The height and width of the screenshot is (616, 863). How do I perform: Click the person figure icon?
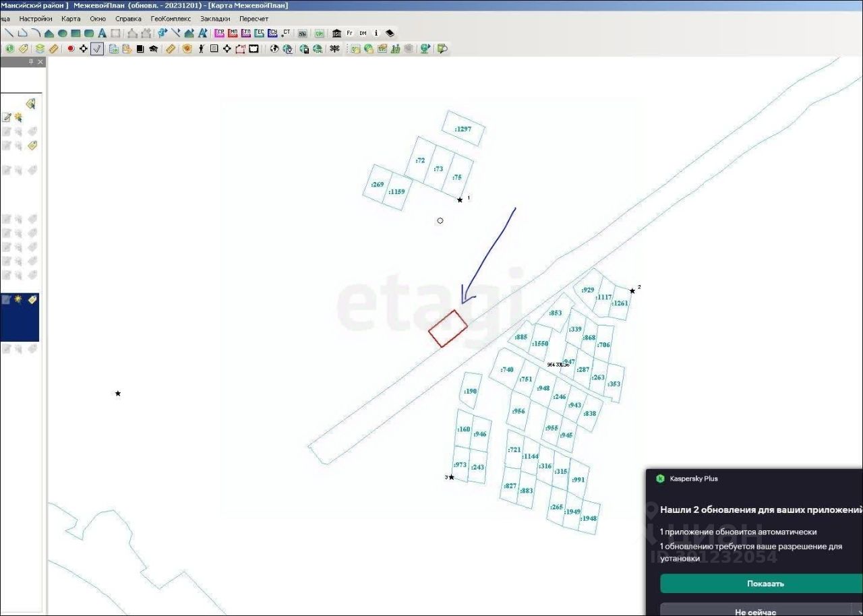pos(201,49)
